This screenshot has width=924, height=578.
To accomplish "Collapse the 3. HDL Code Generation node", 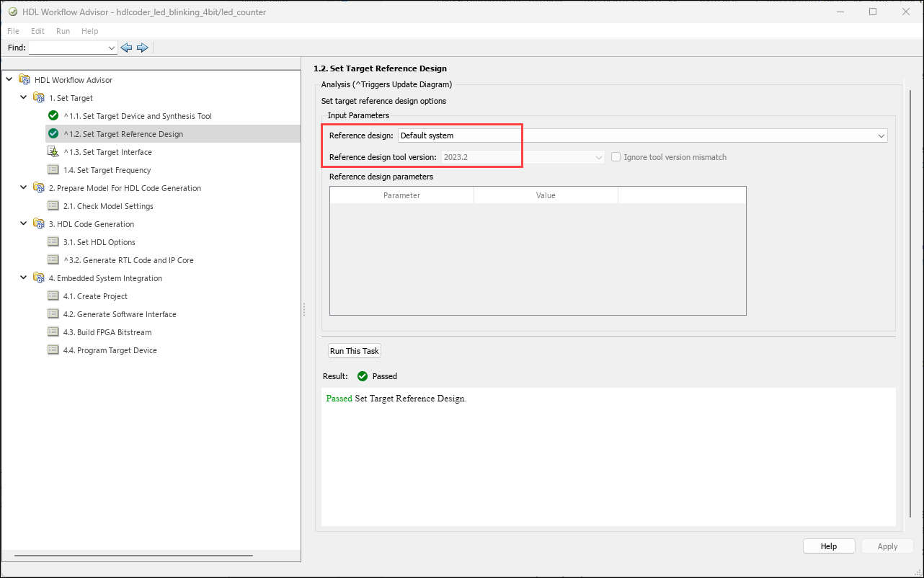I will pos(24,224).
